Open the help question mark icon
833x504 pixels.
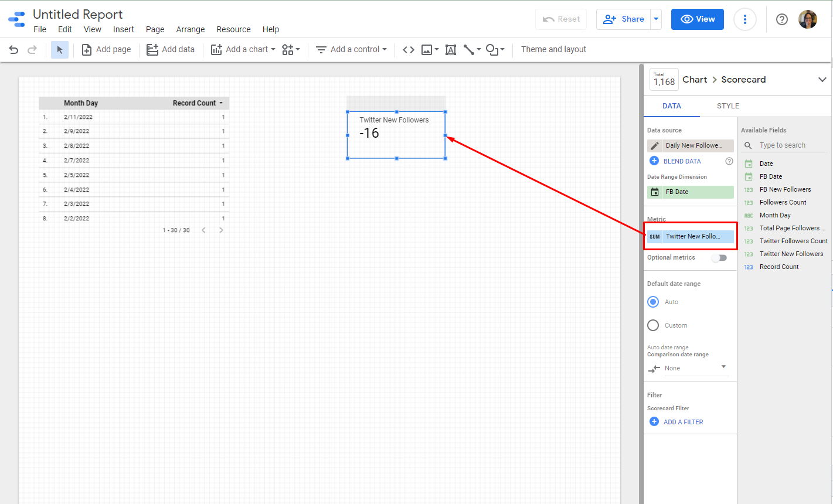[781, 19]
